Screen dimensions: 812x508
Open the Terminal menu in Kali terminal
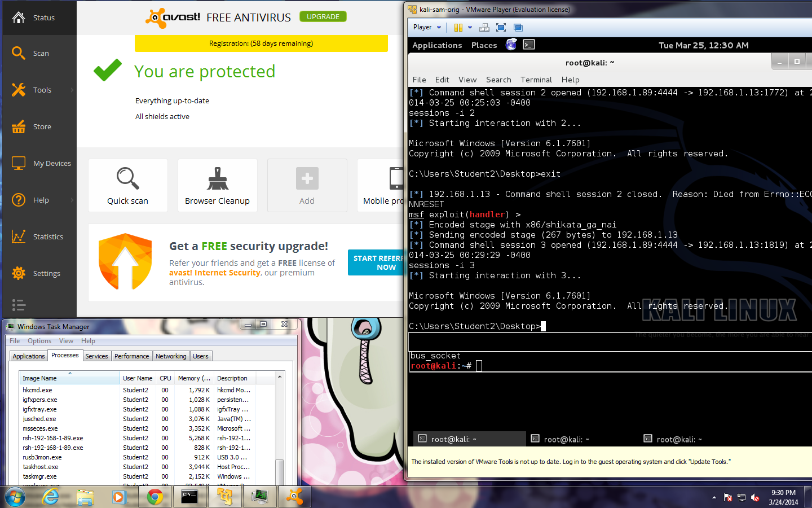pos(536,80)
